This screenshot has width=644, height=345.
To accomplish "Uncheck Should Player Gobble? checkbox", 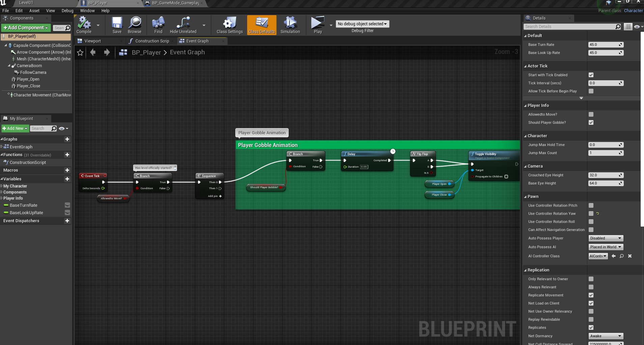I will tap(591, 123).
